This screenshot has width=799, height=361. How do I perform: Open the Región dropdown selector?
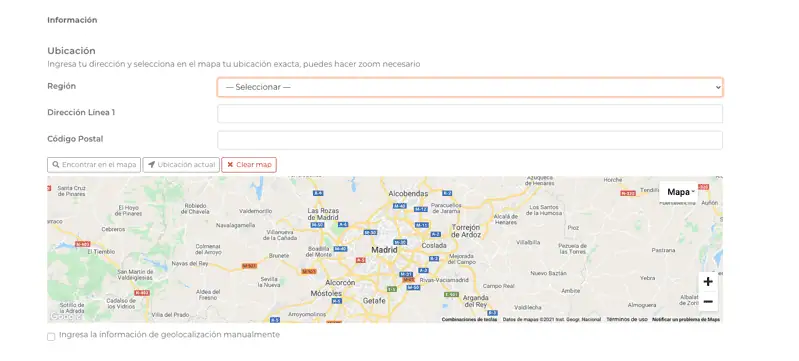pyautogui.click(x=470, y=87)
